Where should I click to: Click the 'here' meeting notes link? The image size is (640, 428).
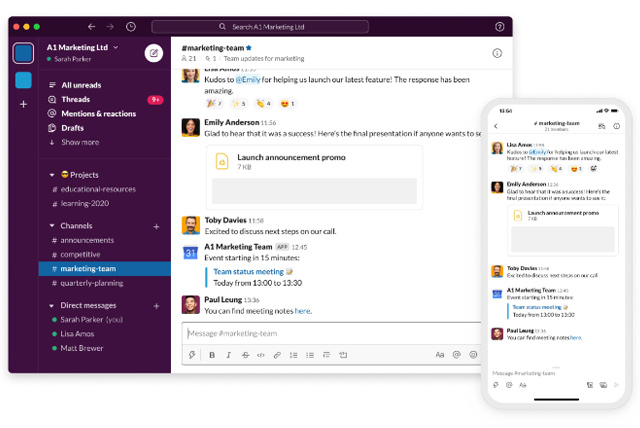(x=302, y=311)
